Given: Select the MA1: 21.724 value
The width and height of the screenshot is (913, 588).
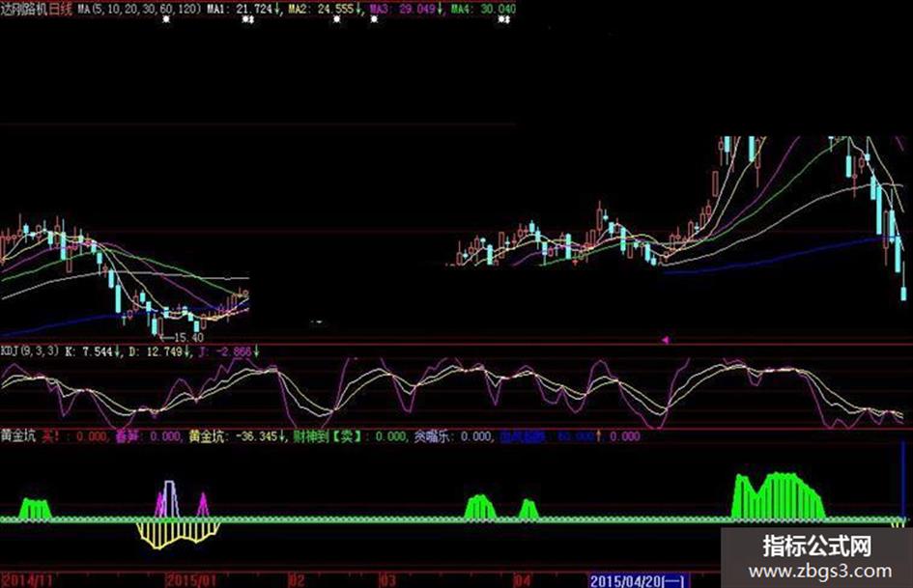Looking at the screenshot, I should click(x=243, y=9).
